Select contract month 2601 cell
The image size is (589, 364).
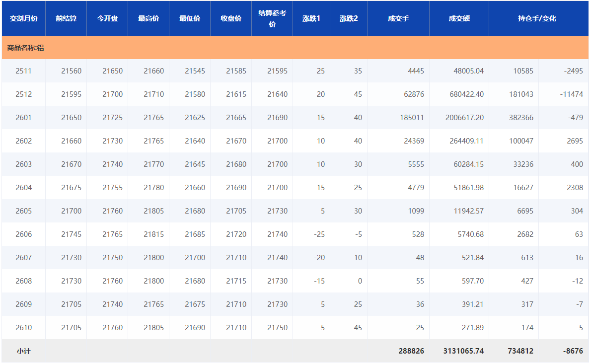[x=23, y=118]
